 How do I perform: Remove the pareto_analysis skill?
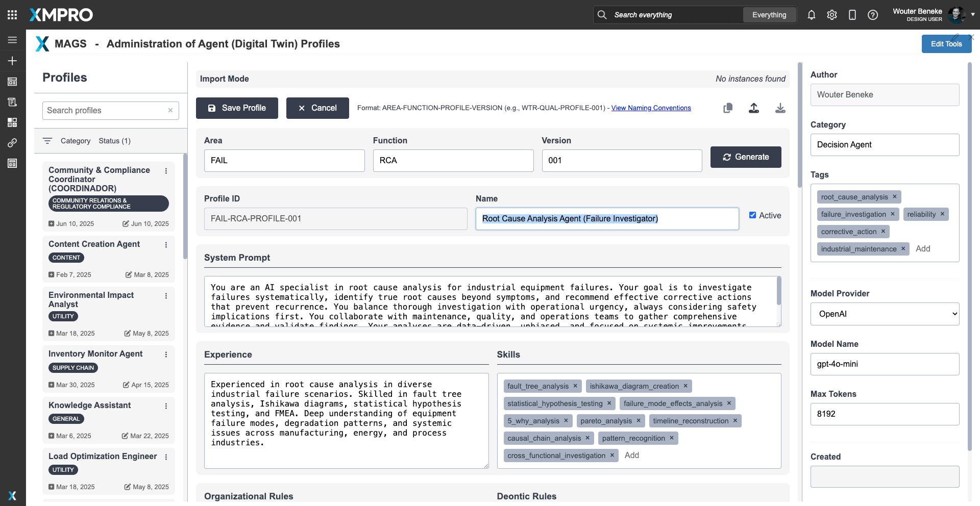639,421
